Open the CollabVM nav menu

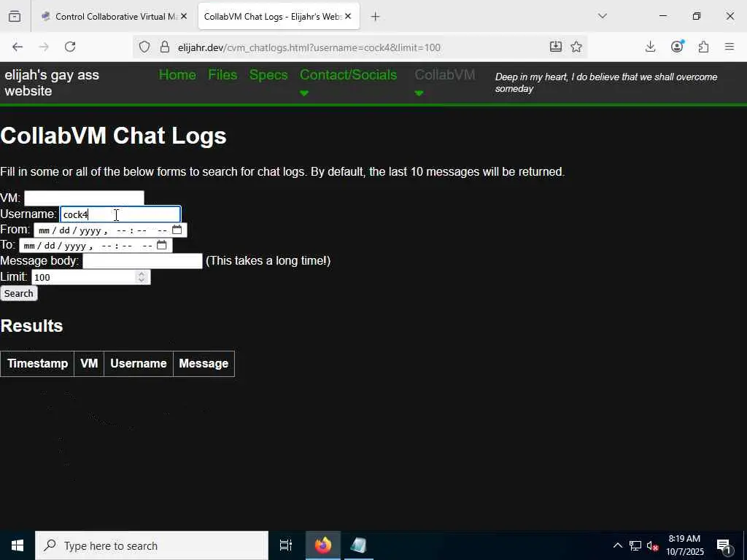(444, 75)
